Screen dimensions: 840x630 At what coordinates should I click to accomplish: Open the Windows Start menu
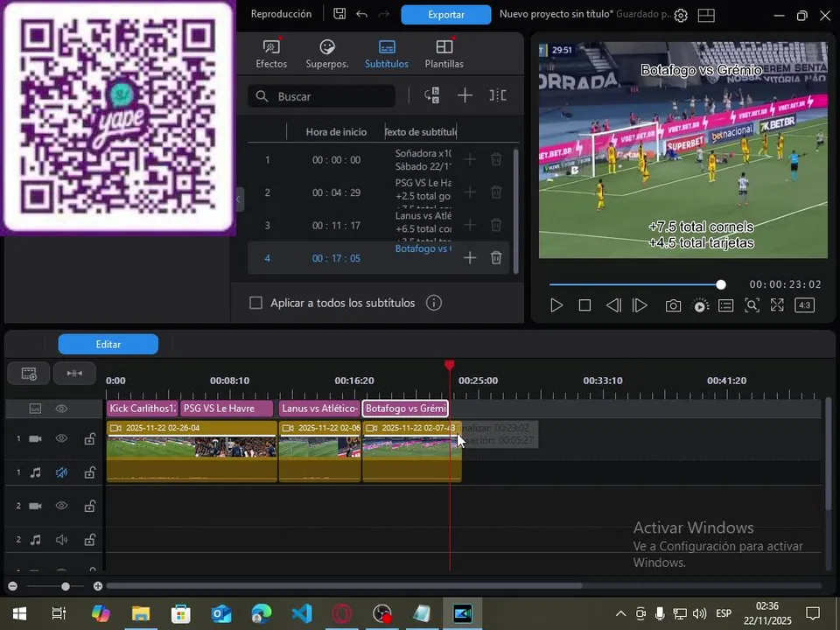pos(20,613)
